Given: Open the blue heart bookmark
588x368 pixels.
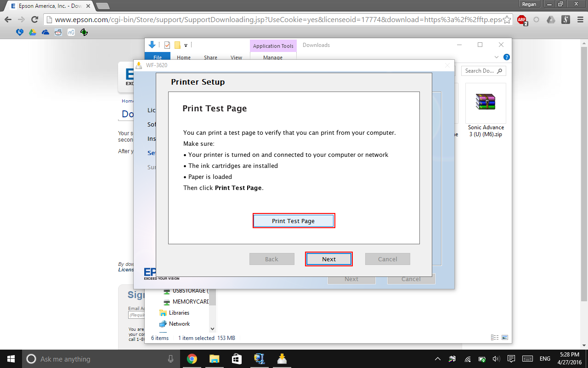Looking at the screenshot, I should pyautogui.click(x=19, y=32).
